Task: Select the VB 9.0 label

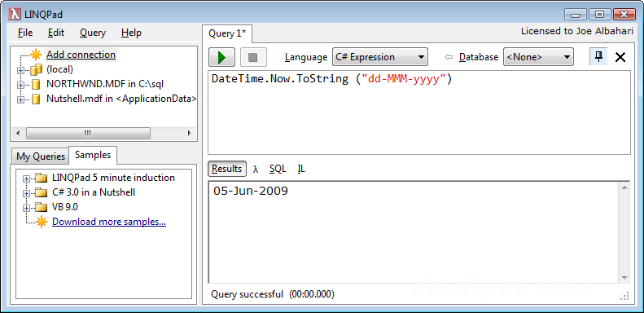Action: click(x=65, y=207)
